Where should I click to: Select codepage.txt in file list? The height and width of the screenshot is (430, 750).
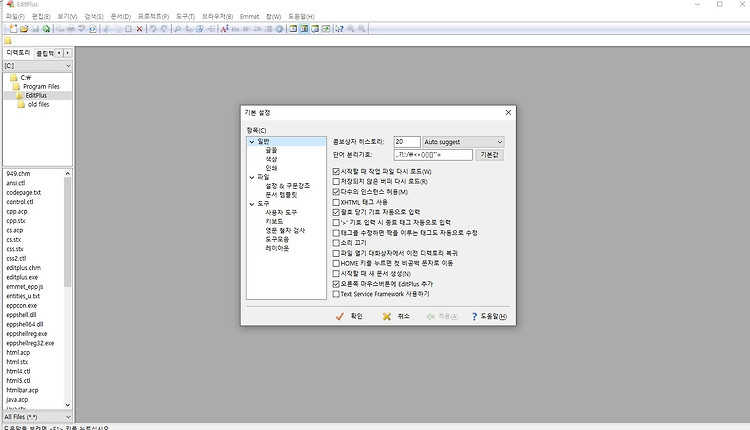[23, 192]
